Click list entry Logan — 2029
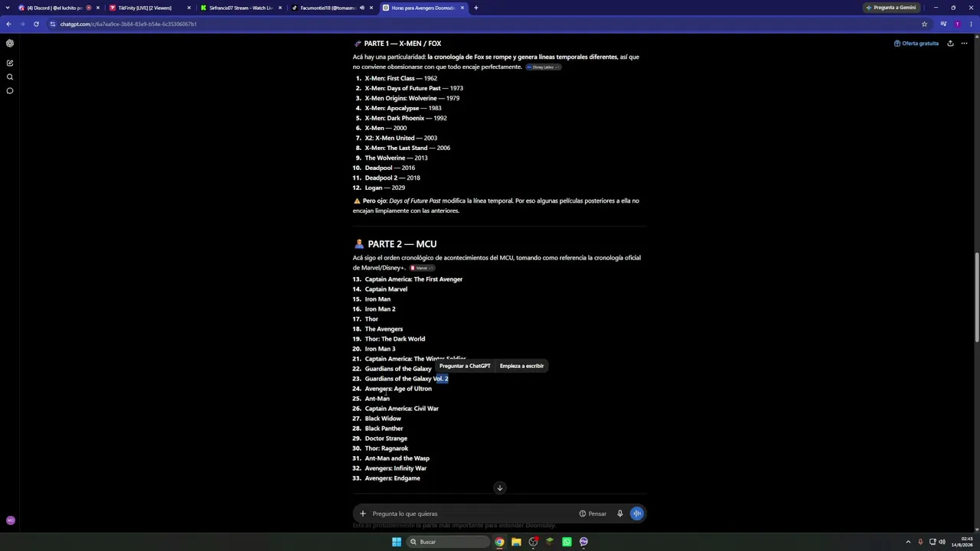 [384, 187]
